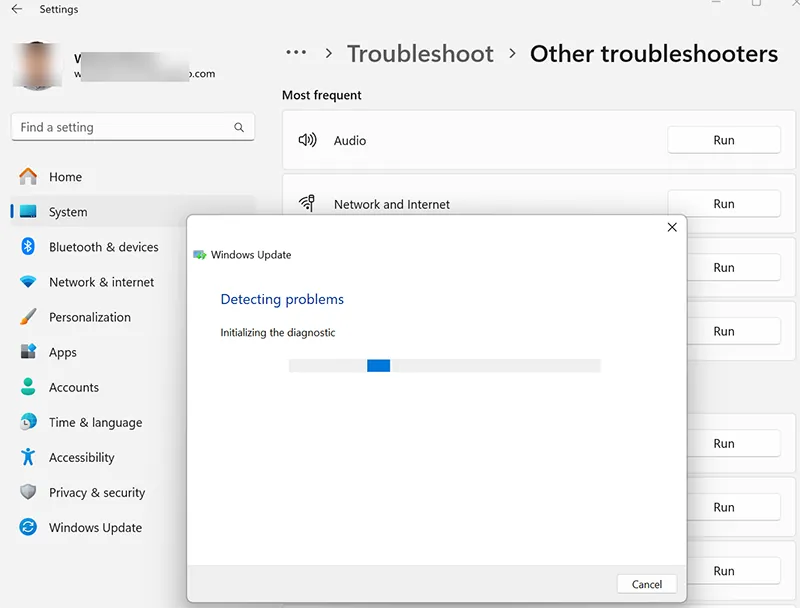Expand the breadcrumb ellipsis menu
The width and height of the screenshot is (800, 608).
pyautogui.click(x=296, y=53)
